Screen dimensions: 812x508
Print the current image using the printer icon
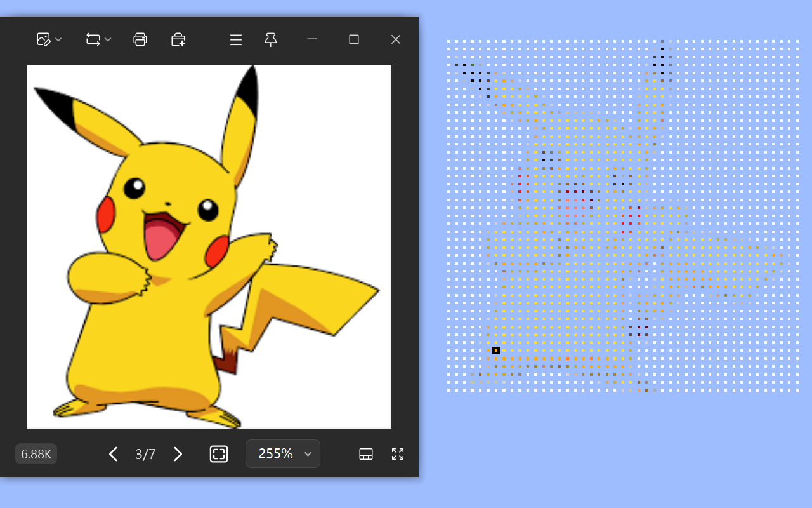click(140, 39)
